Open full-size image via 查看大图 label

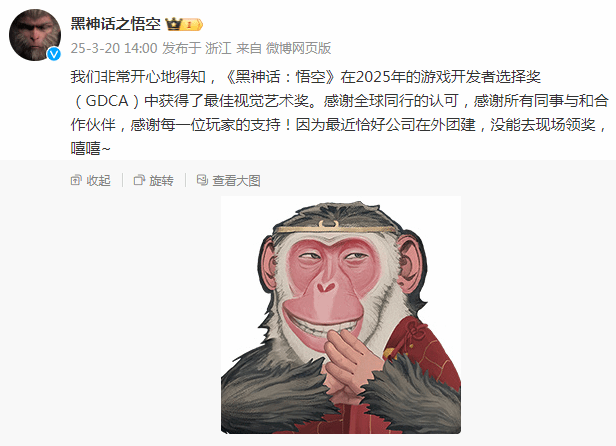tap(236, 181)
